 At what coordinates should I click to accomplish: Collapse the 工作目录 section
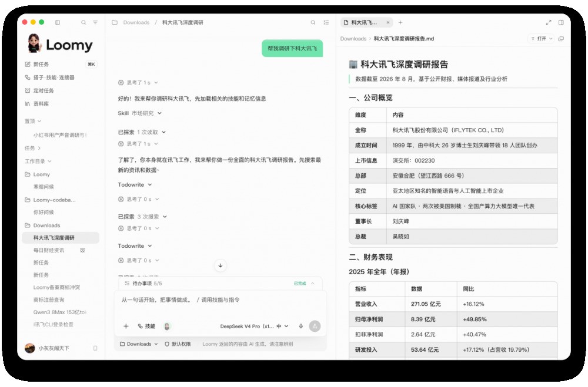(38, 161)
